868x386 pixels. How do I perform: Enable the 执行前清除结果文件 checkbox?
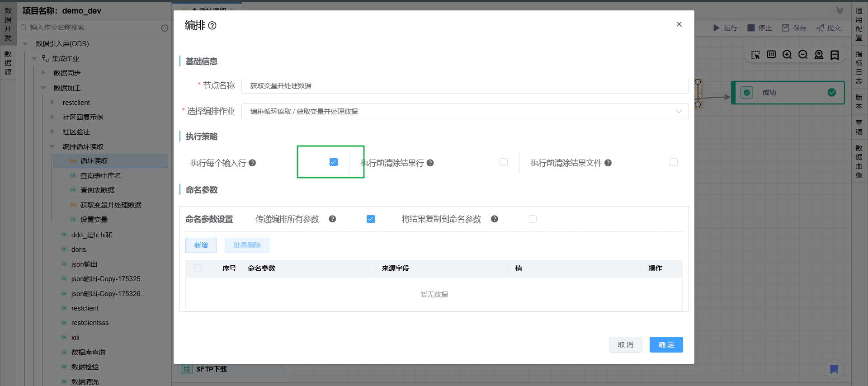click(x=674, y=162)
